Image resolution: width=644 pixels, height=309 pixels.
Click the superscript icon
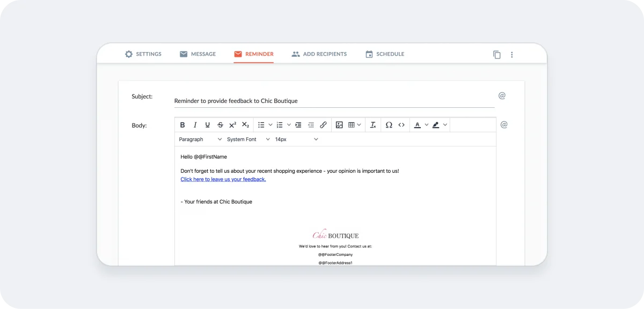[232, 124]
